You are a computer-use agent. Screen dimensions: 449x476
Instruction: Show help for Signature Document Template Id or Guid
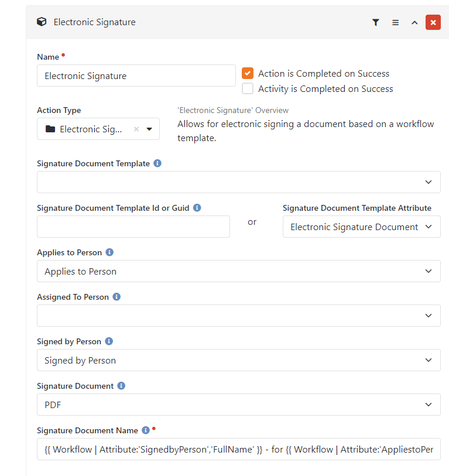(x=197, y=208)
